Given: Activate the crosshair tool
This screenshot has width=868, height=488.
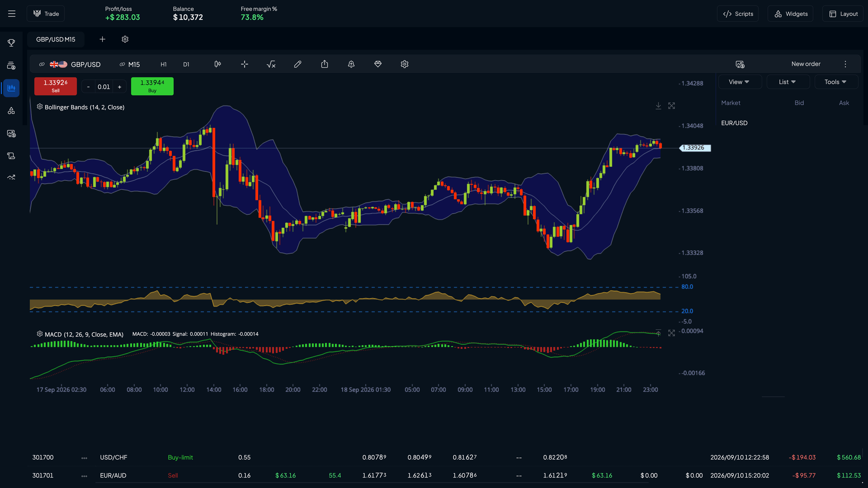Looking at the screenshot, I should tap(244, 64).
